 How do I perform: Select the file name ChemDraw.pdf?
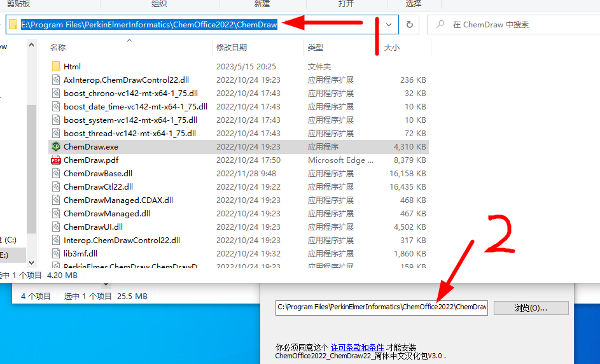click(x=91, y=160)
